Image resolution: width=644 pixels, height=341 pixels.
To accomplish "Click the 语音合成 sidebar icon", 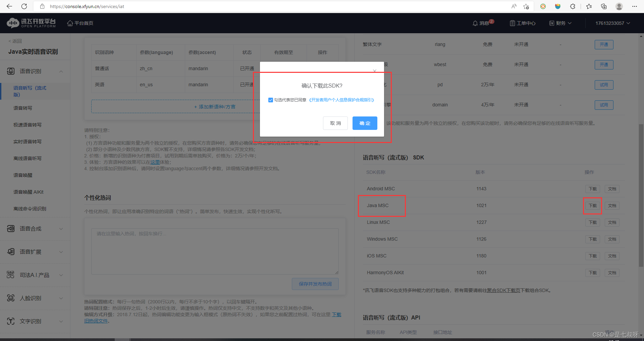I will (11, 229).
